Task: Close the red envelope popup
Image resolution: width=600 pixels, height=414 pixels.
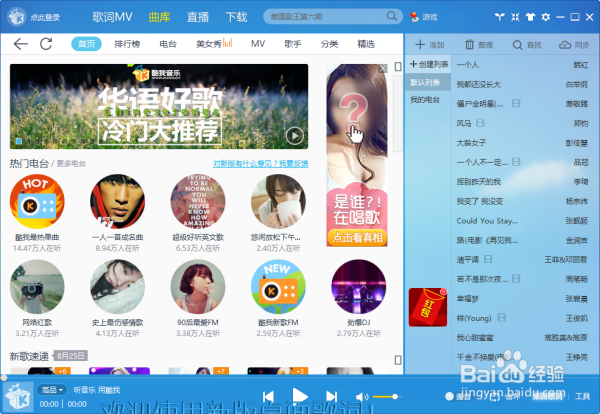Action: tap(443, 292)
